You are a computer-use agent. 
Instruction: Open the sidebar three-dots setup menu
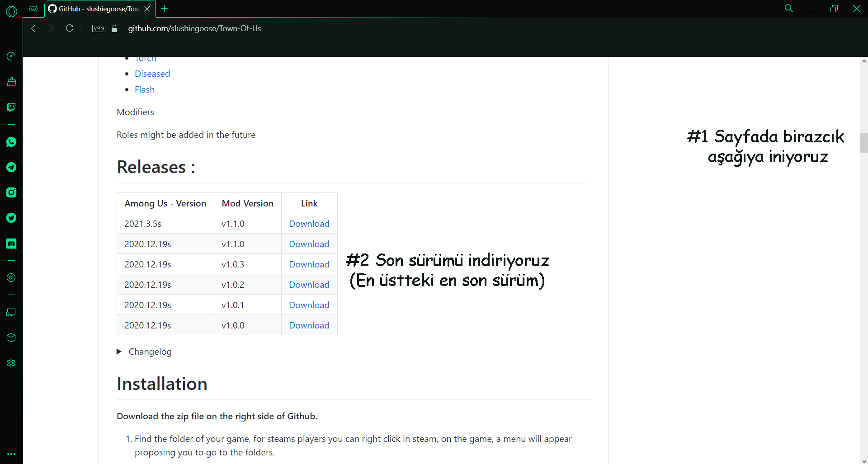pos(11,454)
